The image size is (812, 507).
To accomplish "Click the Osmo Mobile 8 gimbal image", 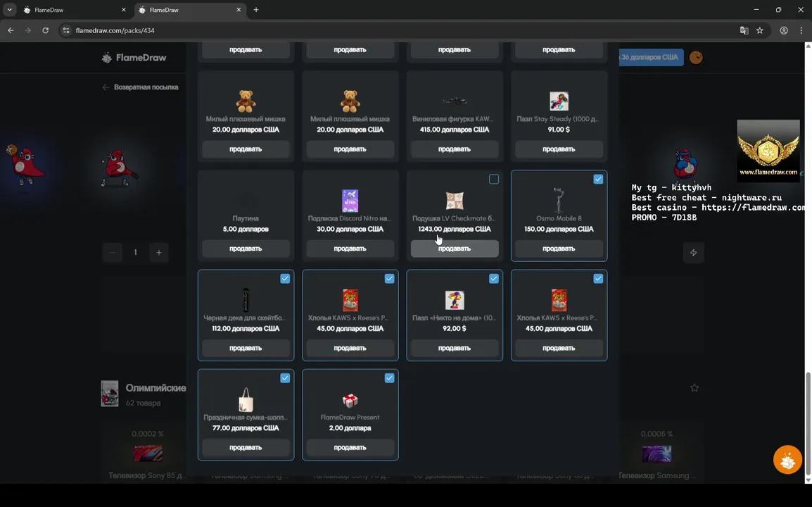I will 559,200.
